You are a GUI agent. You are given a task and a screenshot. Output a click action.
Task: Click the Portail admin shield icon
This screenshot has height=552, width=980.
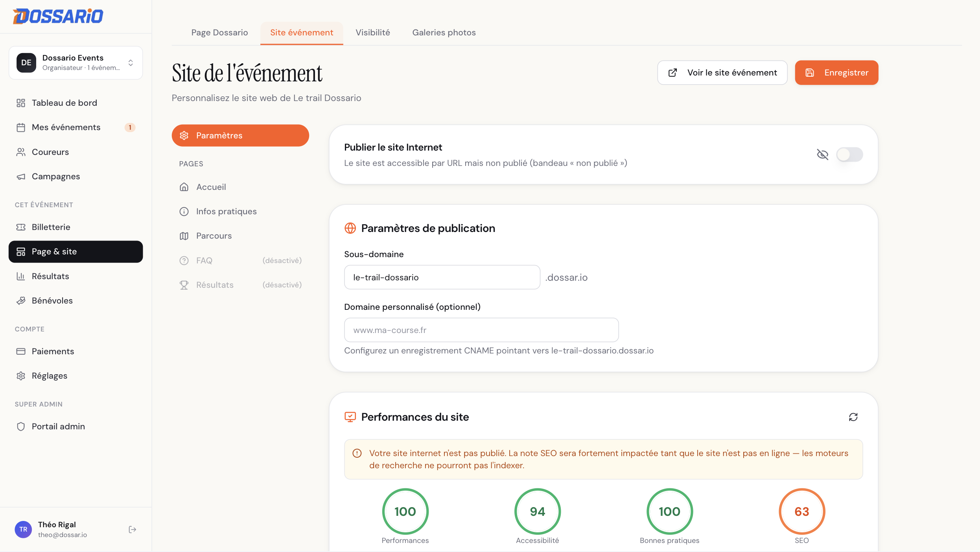click(21, 427)
